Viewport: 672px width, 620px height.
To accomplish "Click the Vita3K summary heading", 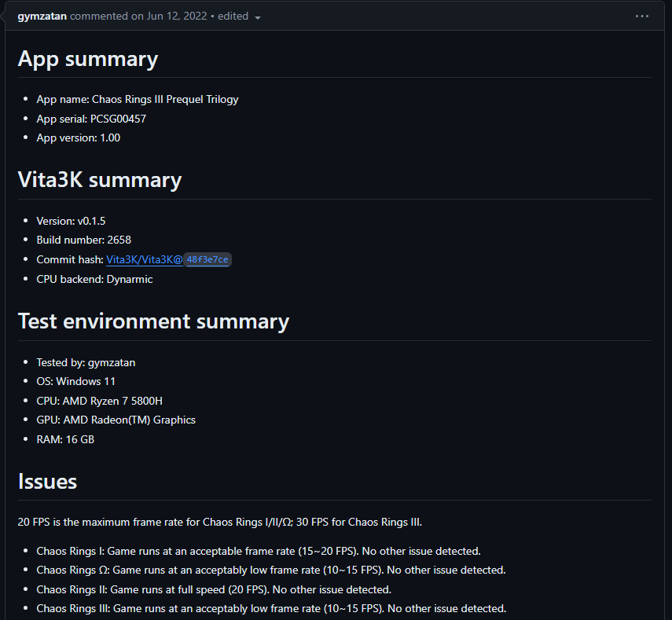I will click(x=100, y=180).
